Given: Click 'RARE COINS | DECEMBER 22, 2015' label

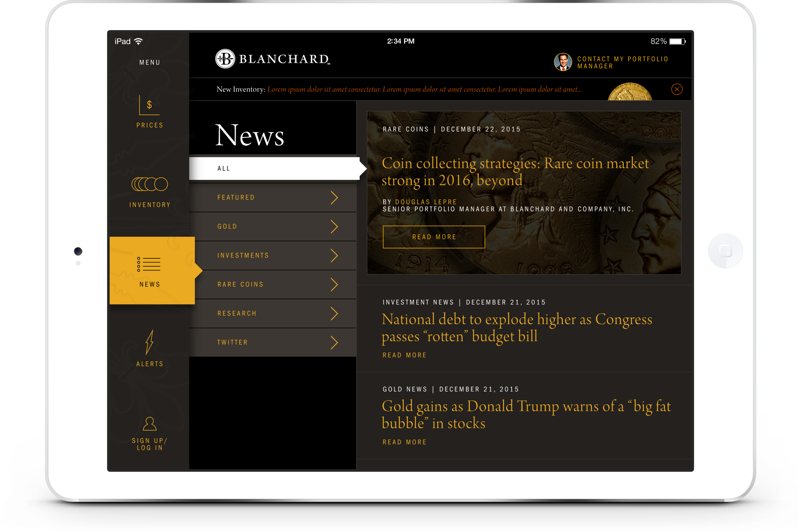Looking at the screenshot, I should click(x=452, y=129).
